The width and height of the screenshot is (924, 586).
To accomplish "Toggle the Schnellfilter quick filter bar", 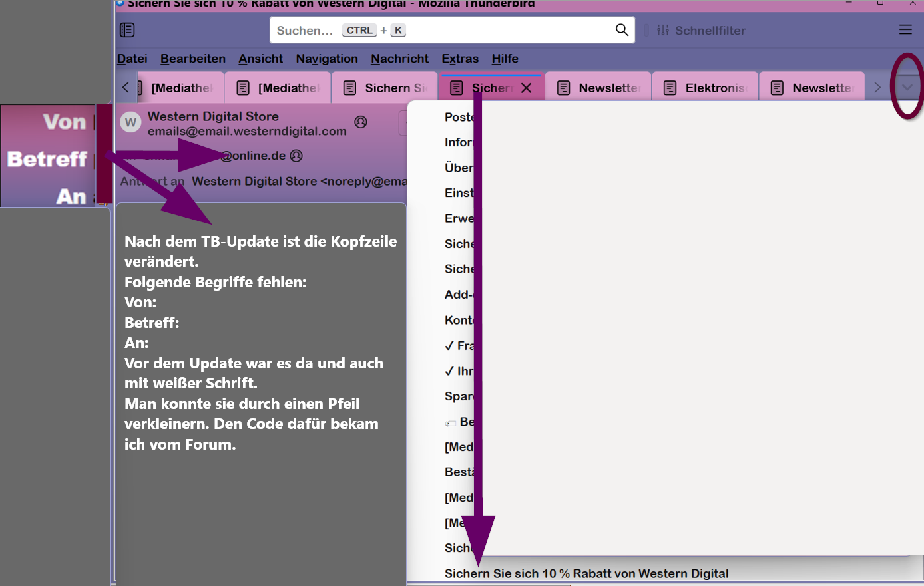I will (701, 30).
